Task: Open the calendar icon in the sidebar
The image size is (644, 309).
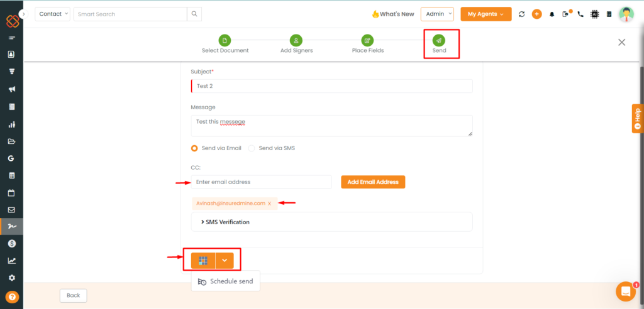Action: click(x=11, y=192)
